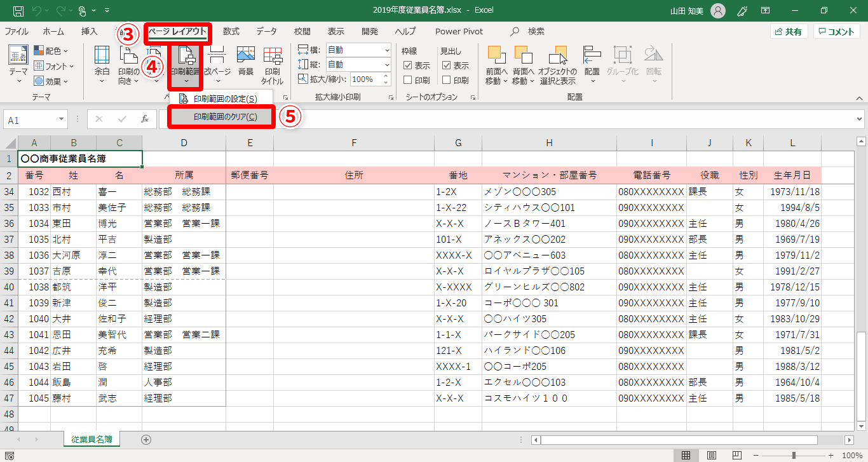
Task: Open the 効果 (Effects) dropdown
Action: tap(51, 81)
